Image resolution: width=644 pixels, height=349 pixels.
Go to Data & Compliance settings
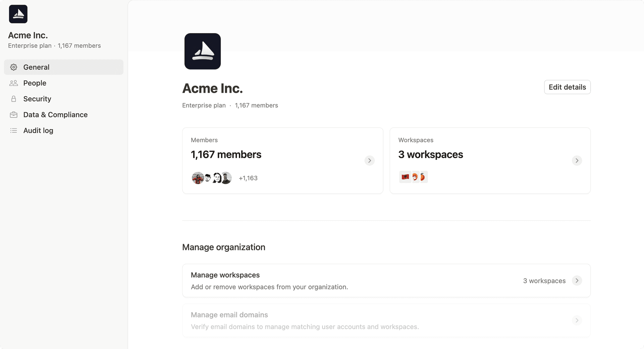tap(55, 115)
